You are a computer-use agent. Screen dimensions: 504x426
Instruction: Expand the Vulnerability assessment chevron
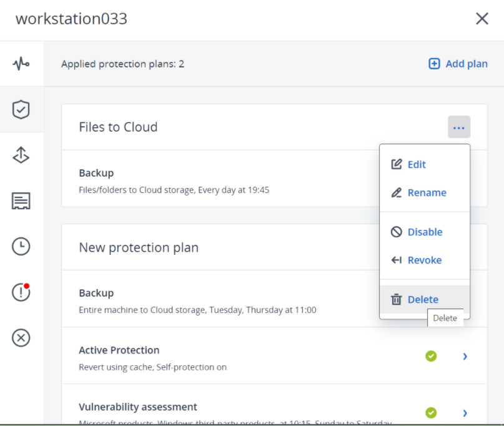(x=465, y=413)
